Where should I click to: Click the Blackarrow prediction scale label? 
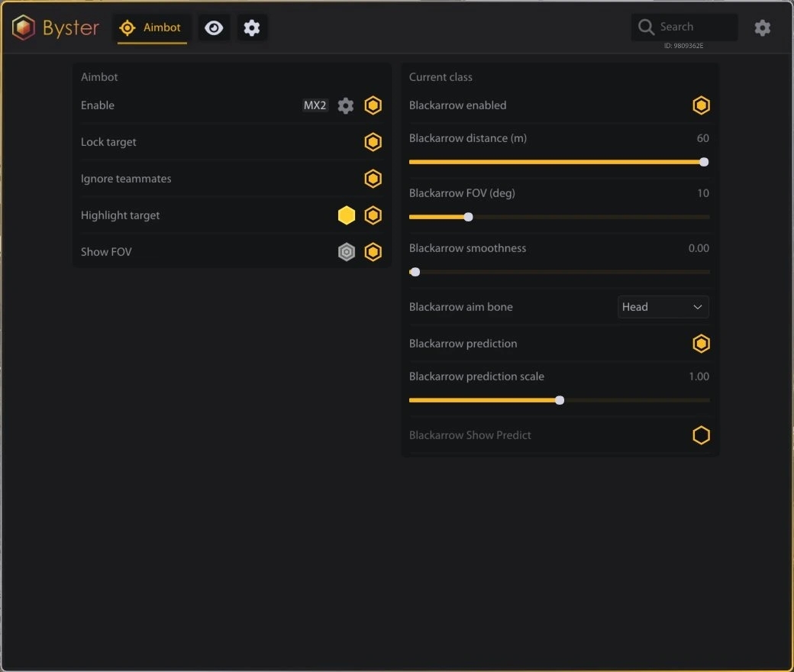[x=476, y=376]
